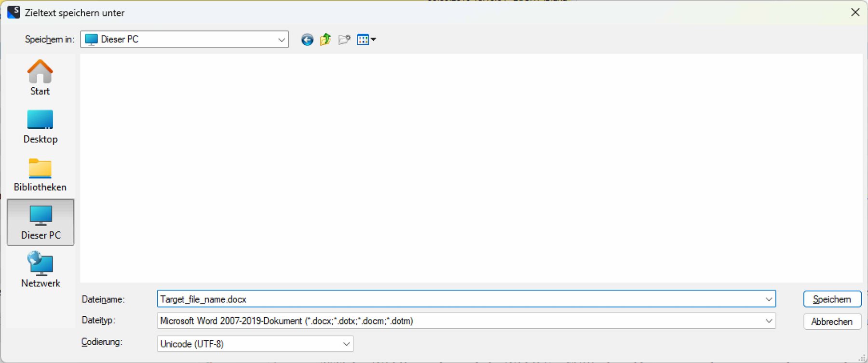Create a new folder
This screenshot has height=363, width=868.
[344, 40]
